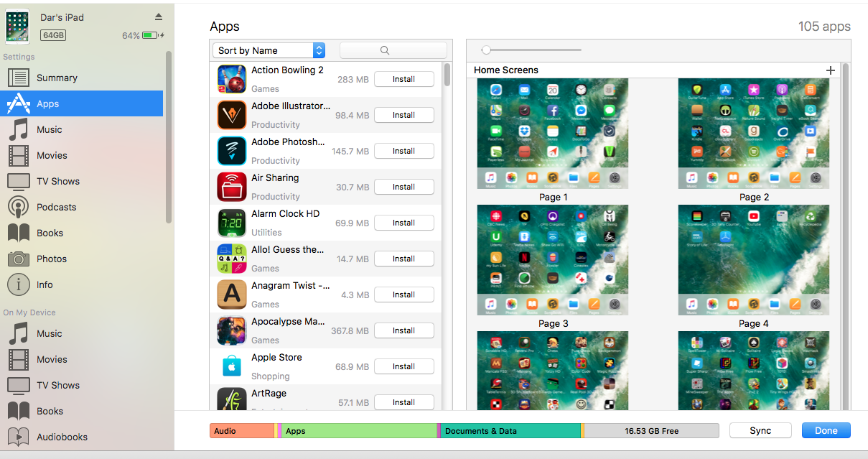Select the Page 1 home screen thumbnail
The width and height of the screenshot is (868, 459).
pos(553,134)
